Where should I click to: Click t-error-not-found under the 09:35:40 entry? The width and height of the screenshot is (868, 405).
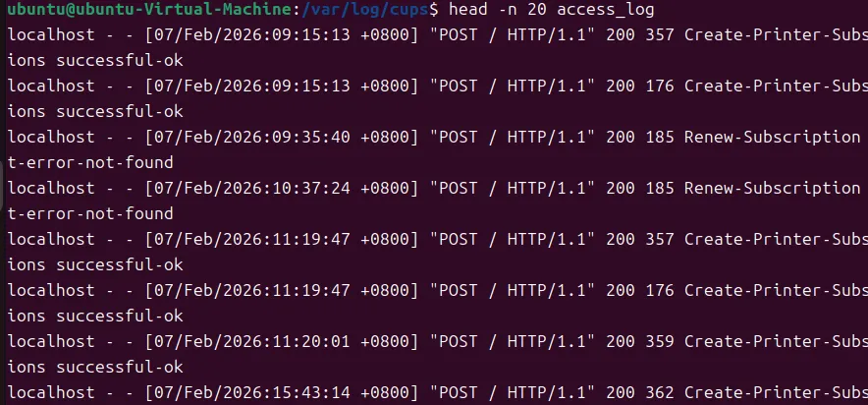click(x=90, y=162)
